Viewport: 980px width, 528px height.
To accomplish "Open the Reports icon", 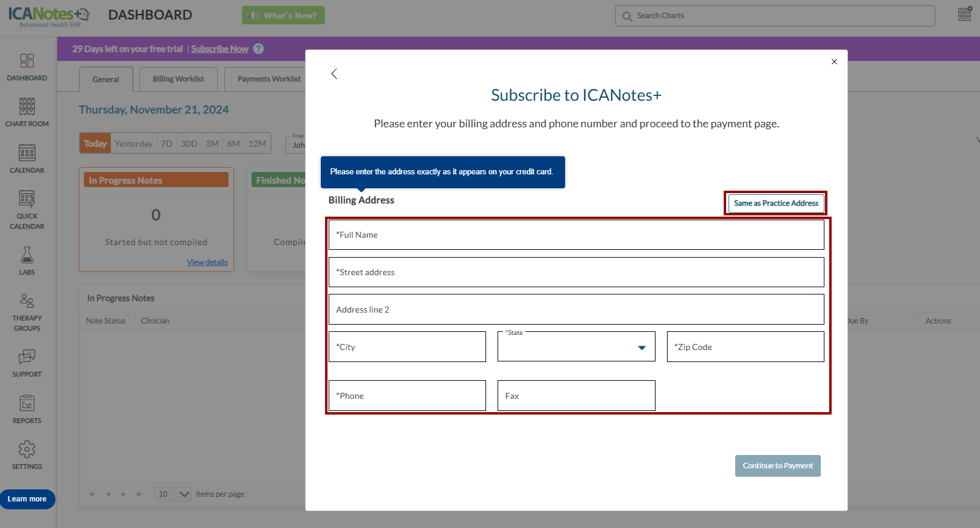I will [x=27, y=403].
